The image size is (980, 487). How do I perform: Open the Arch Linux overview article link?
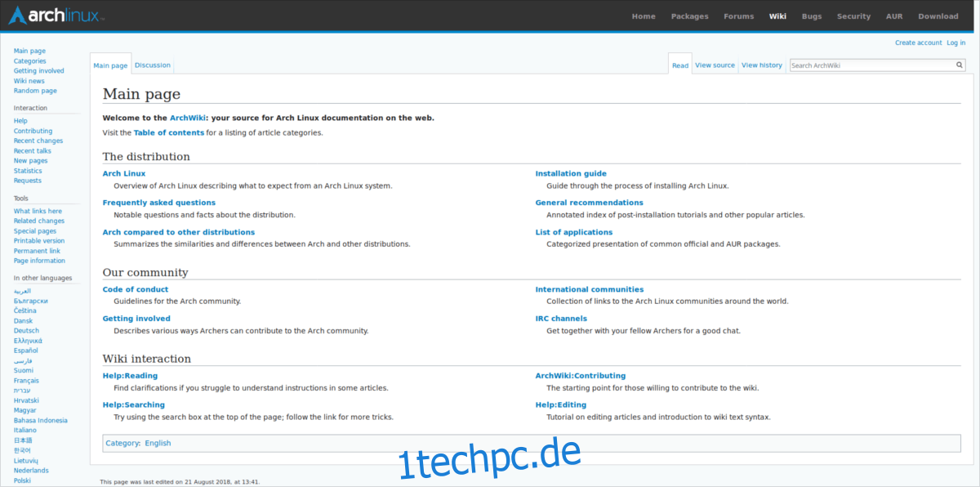(x=124, y=173)
